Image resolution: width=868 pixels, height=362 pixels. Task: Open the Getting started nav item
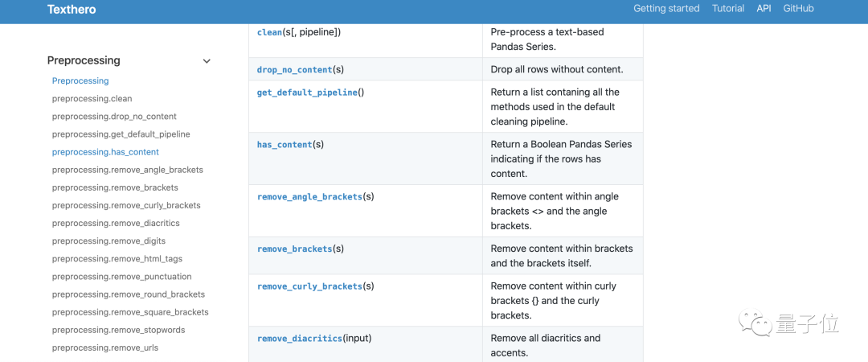[x=666, y=9]
